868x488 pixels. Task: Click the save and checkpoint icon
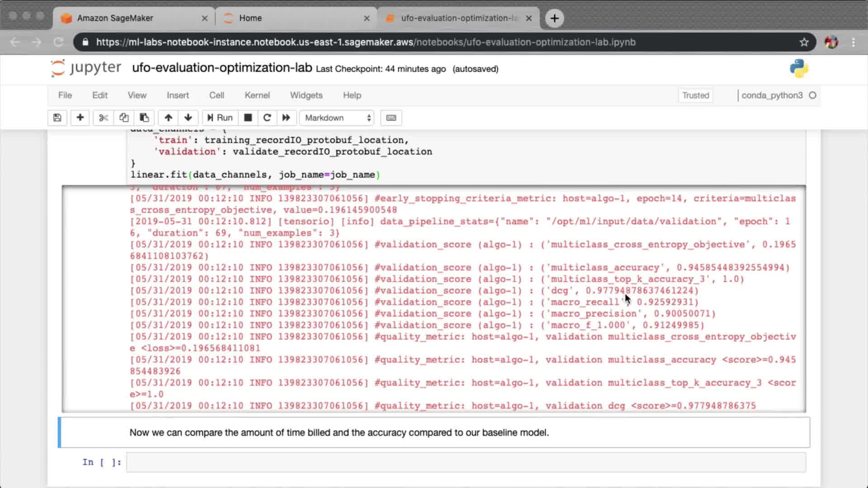point(57,118)
